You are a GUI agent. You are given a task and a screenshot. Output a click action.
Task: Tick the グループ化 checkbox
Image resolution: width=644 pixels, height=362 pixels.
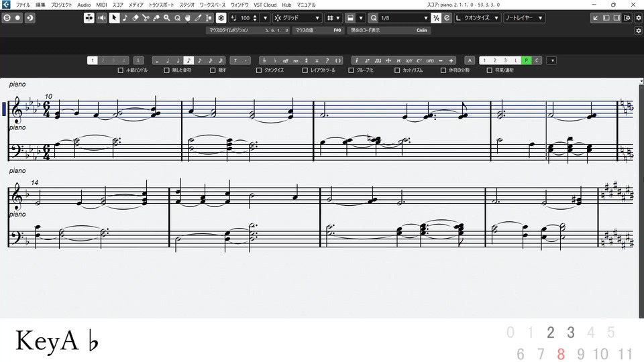click(x=351, y=70)
